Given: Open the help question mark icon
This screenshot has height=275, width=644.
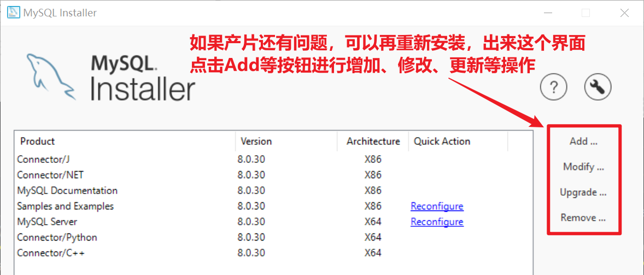Looking at the screenshot, I should pos(553,87).
